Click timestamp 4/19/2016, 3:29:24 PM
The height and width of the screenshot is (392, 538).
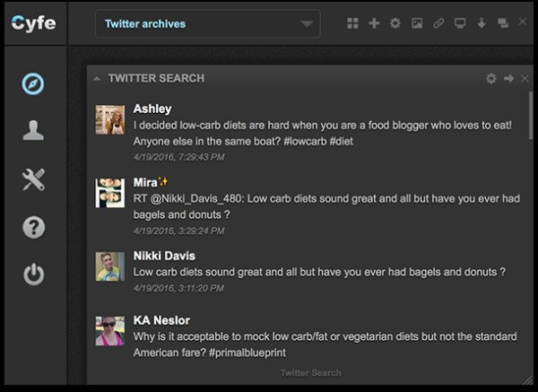coord(179,231)
